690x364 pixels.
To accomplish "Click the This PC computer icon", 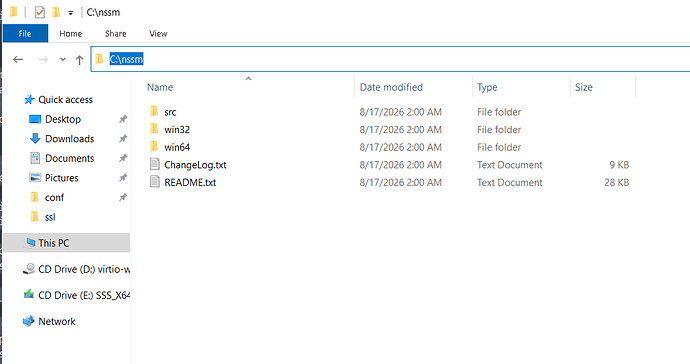I will coord(30,243).
